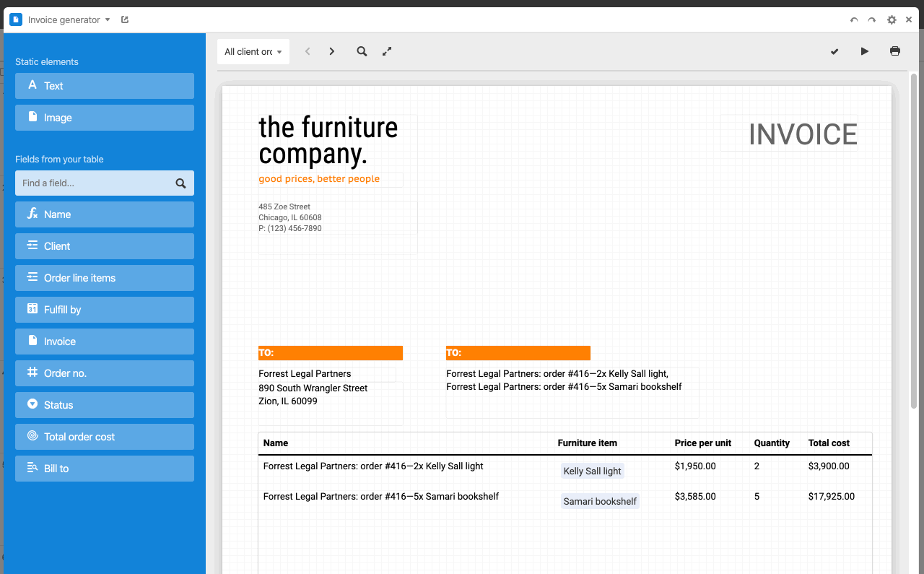Insert the Invoice attachment field
The image size is (924, 574).
(x=105, y=342)
